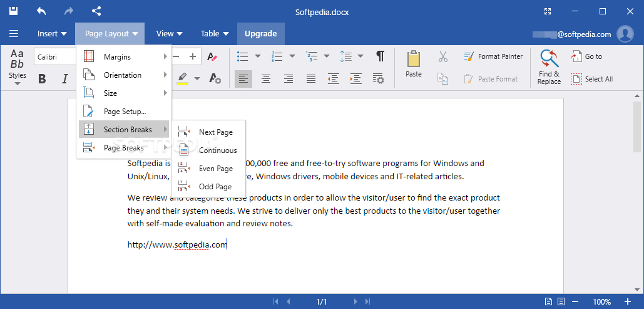Click Go to button
The width and height of the screenshot is (644, 309).
[x=586, y=56]
